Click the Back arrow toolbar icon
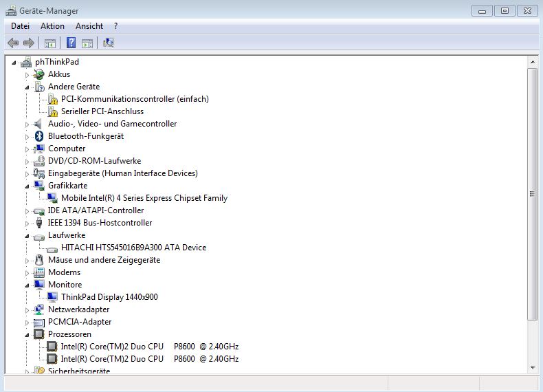Image resolution: width=543 pixels, height=392 pixels. click(13, 43)
